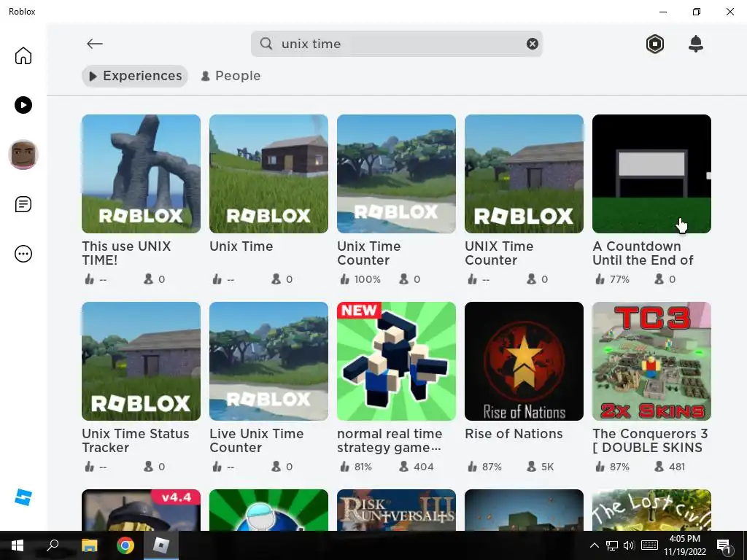The height and width of the screenshot is (560, 747).
Task: Open the Discover play icon in the sidebar
Action: pos(23,105)
